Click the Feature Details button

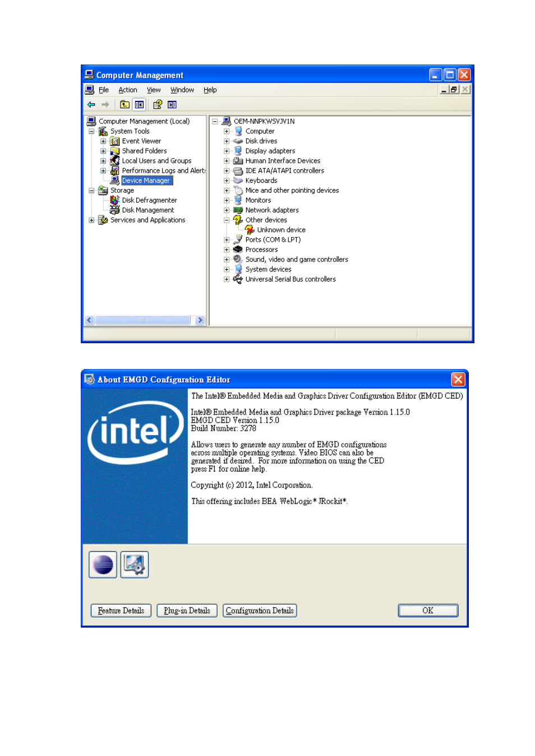point(121,611)
